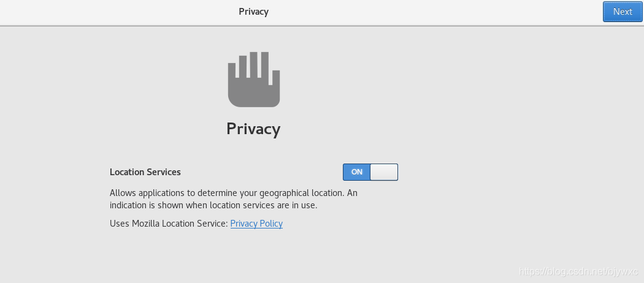Click the Location Services label
Viewport: 644px width, 283px height.
click(145, 172)
